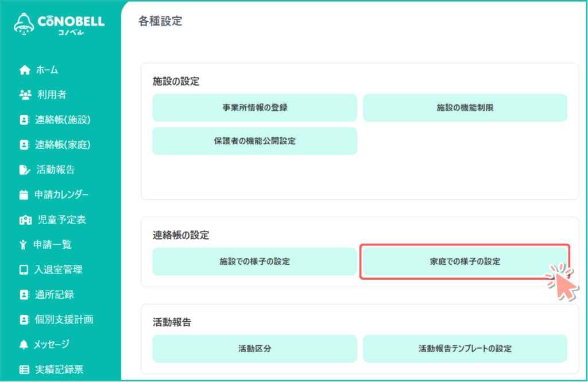Select 個別支援計画 from the sidebar
This screenshot has height=382, width=588.
64,319
